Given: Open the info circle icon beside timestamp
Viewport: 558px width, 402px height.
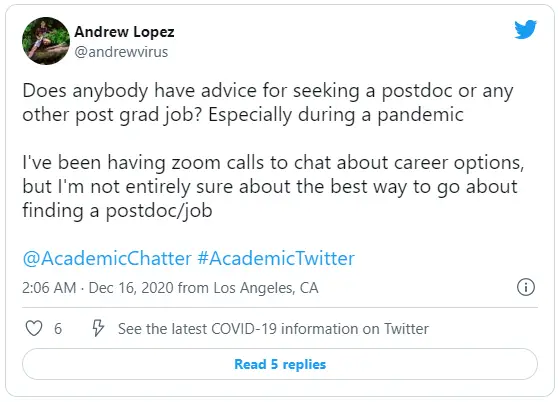Looking at the screenshot, I should 526,287.
